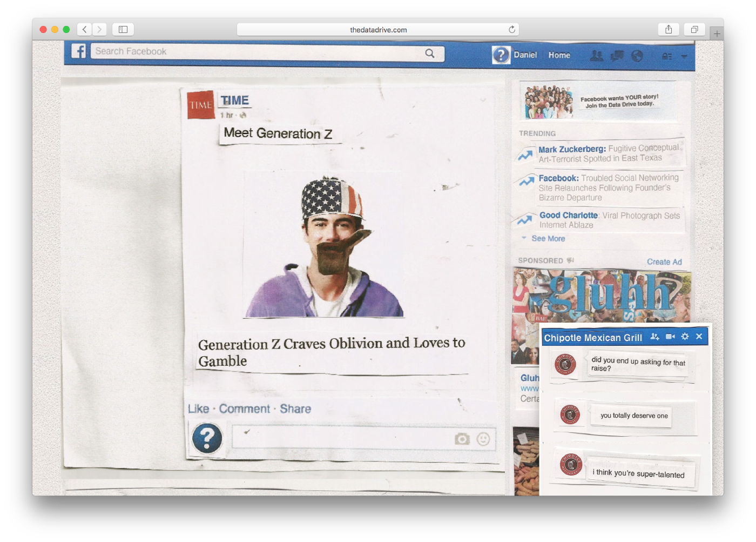Open the Mark Zuckerberg trending story
The width and height of the screenshot is (756, 542).
(x=609, y=153)
